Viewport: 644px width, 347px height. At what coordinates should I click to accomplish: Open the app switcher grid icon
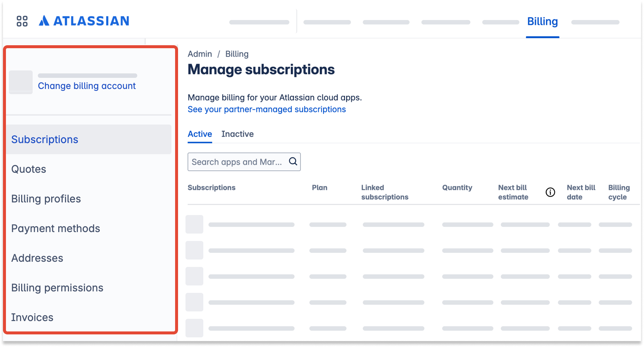coord(22,21)
